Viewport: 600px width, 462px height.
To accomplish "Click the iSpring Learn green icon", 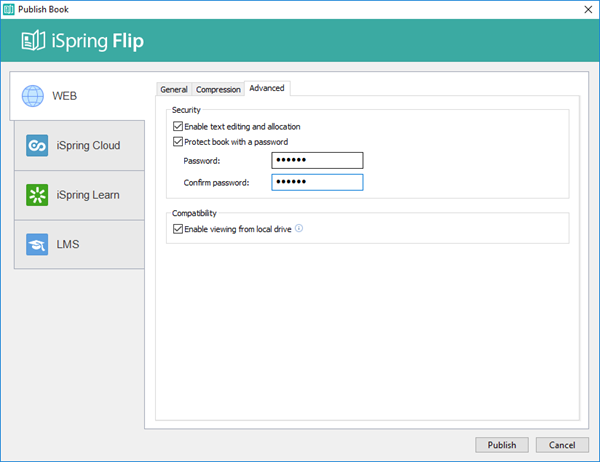I will pyautogui.click(x=37, y=195).
